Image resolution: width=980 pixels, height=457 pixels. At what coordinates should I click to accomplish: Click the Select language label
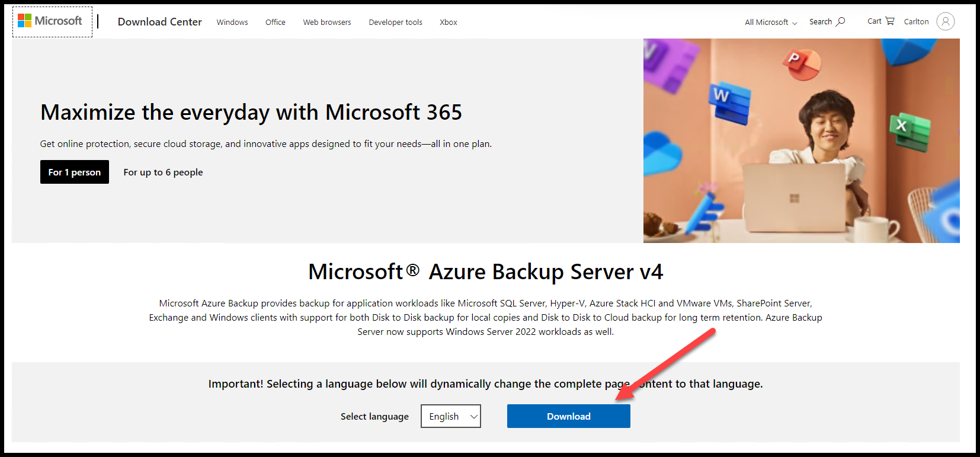374,416
